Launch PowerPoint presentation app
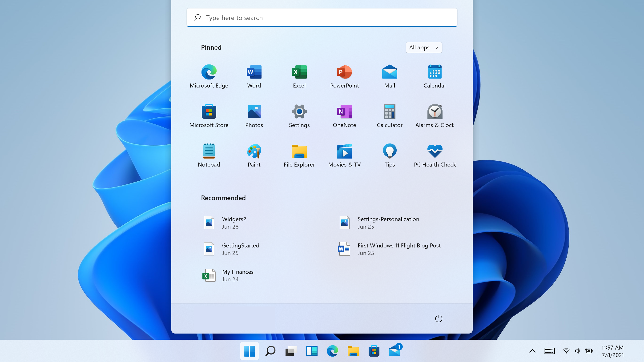This screenshot has width=644, height=362. [x=344, y=76]
